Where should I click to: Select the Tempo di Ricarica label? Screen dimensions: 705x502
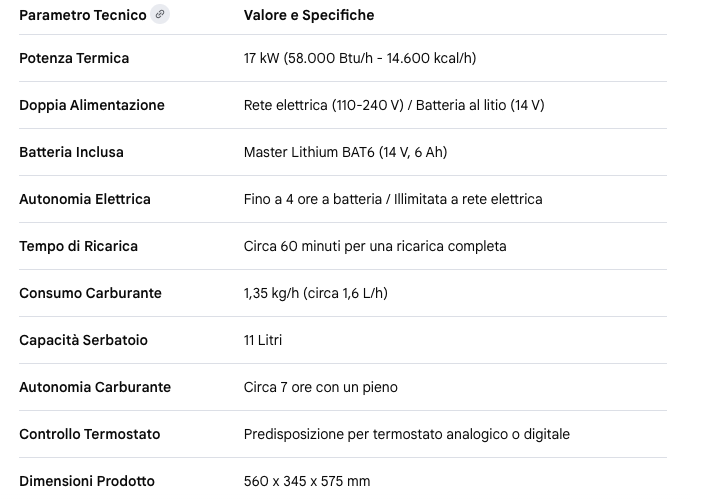[78, 246]
